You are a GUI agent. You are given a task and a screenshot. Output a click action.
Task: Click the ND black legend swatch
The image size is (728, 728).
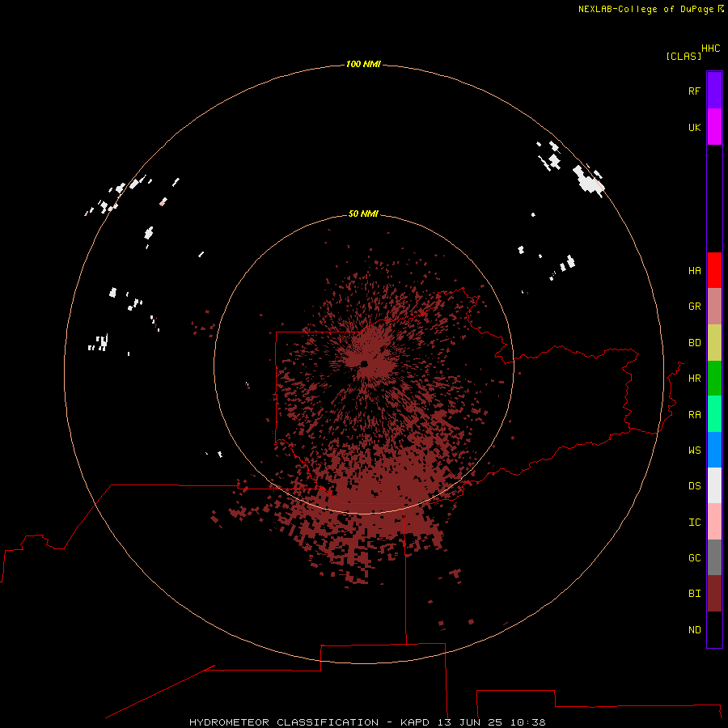coord(714,629)
